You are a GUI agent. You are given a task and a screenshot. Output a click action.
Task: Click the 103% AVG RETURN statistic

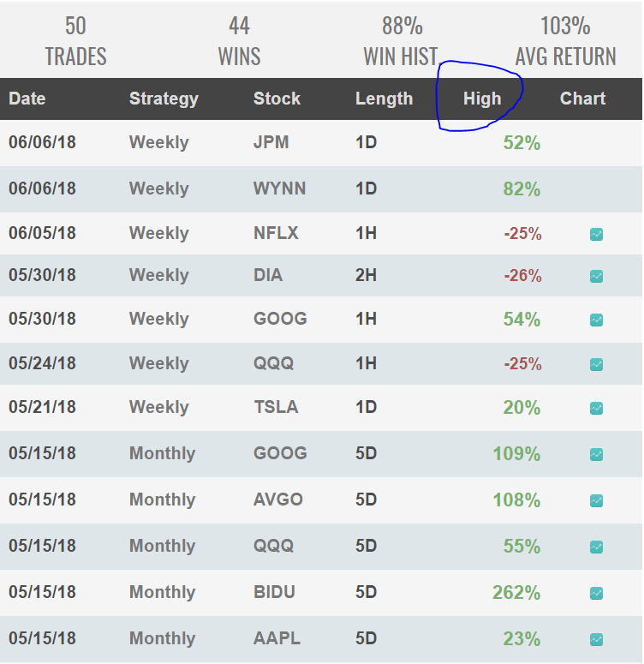565,41
